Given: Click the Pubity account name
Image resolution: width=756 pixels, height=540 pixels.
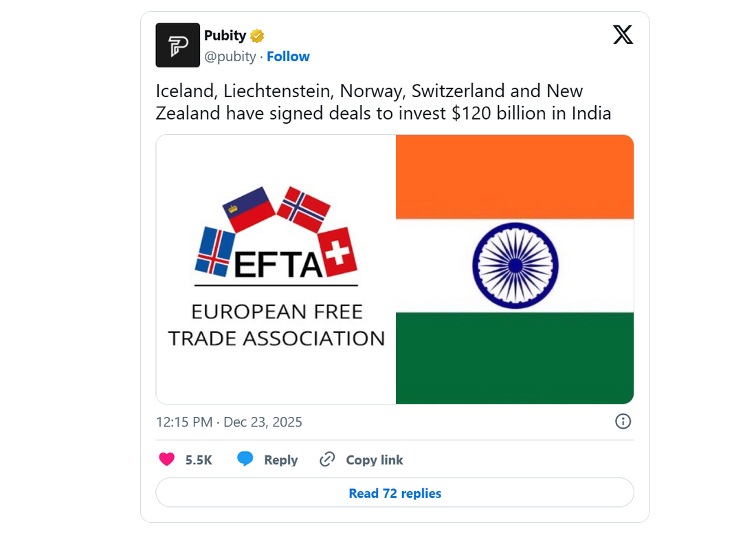Looking at the screenshot, I should pyautogui.click(x=223, y=35).
